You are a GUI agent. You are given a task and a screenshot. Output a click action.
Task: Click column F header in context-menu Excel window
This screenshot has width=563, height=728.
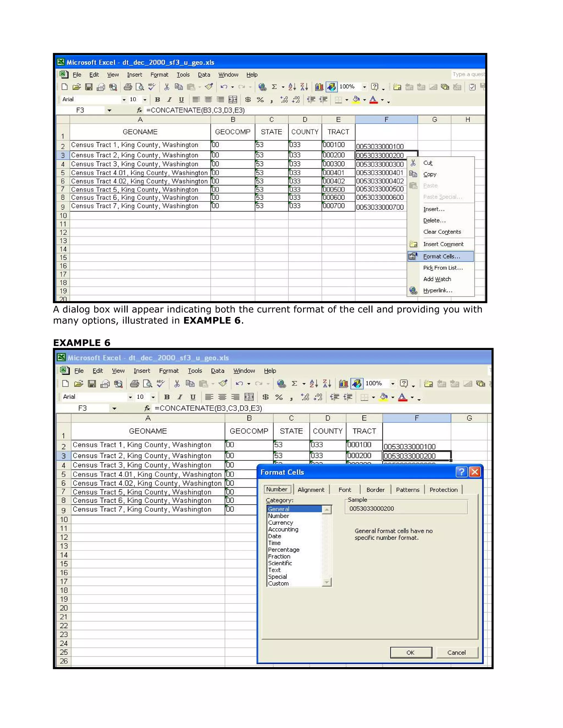(x=386, y=119)
